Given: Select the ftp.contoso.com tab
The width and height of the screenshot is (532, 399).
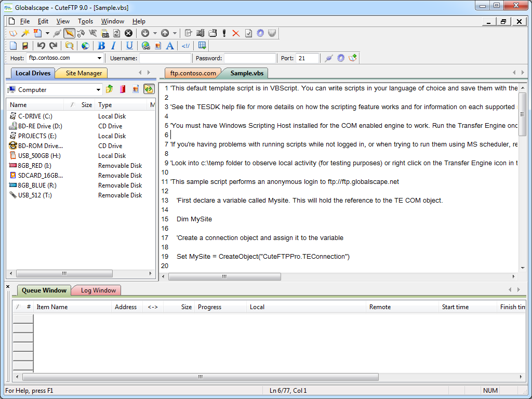Looking at the screenshot, I should pos(193,73).
